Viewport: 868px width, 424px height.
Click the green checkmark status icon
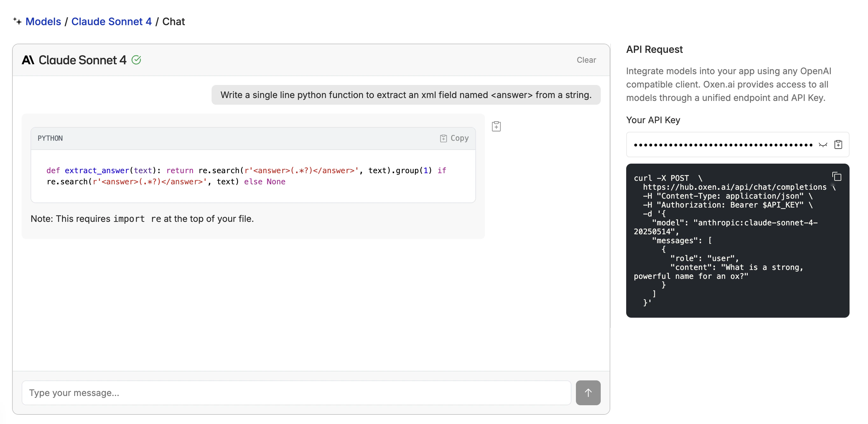pos(136,60)
